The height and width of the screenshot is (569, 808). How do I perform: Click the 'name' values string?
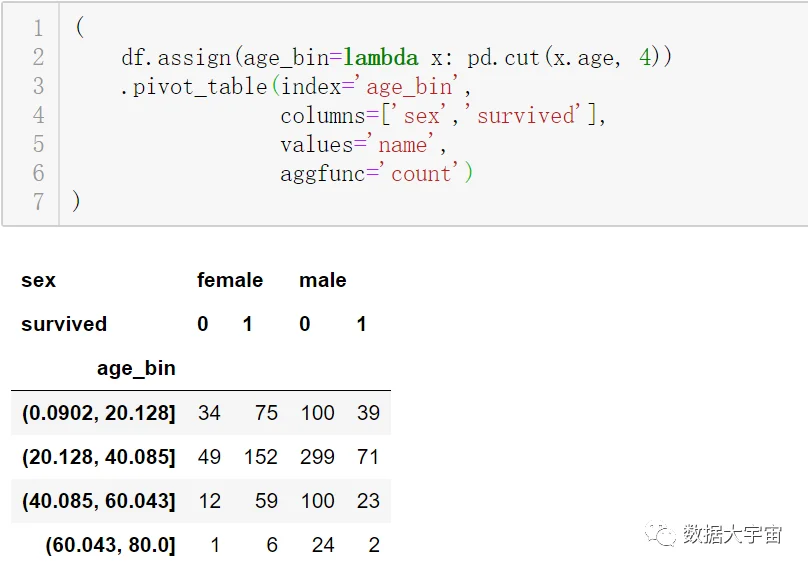(x=402, y=144)
